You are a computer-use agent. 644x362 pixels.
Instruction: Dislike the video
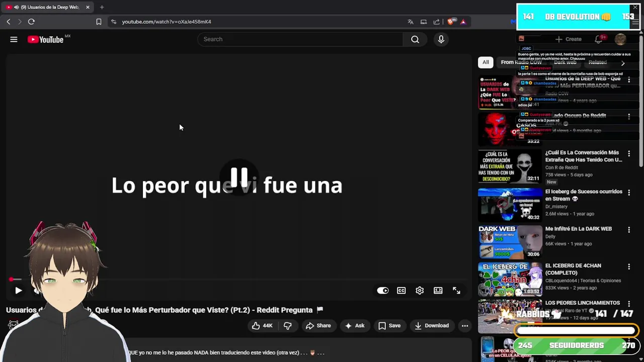[287, 325]
